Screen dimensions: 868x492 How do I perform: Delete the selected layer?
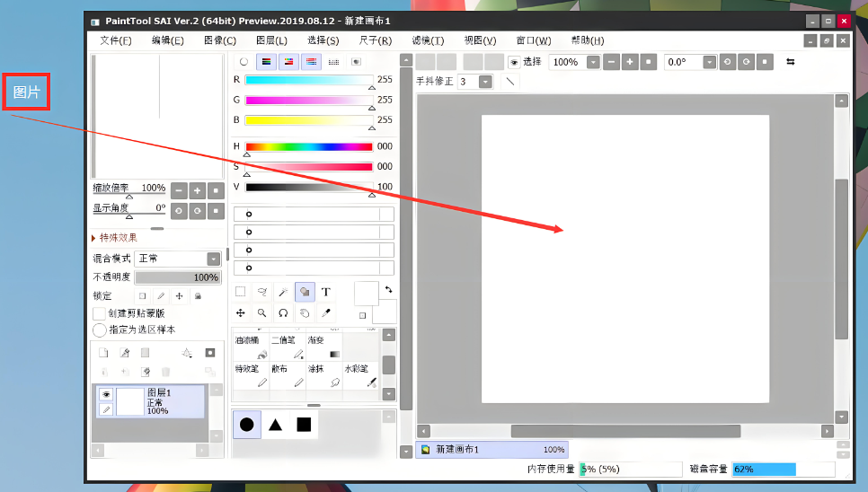click(165, 372)
